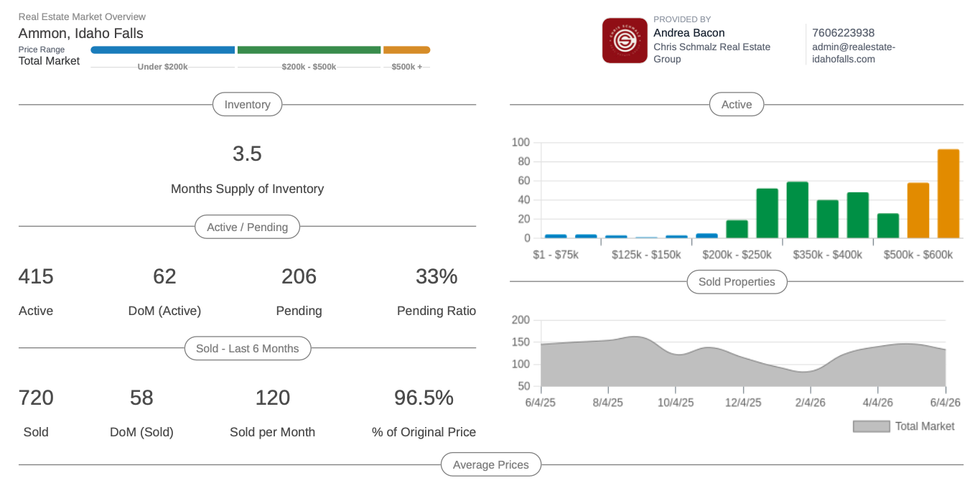Viewport: 980px width, 483px height.
Task: Toggle the Total Market legend entry
Action: click(x=904, y=426)
